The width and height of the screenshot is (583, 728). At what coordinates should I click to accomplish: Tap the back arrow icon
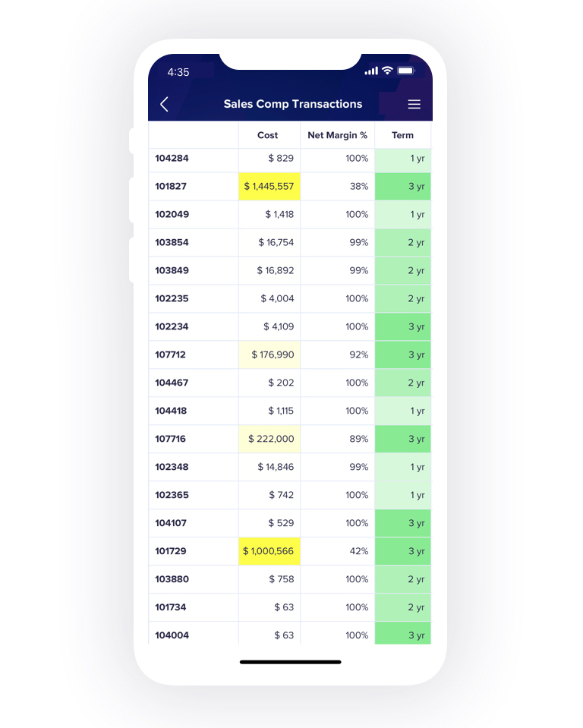(164, 104)
